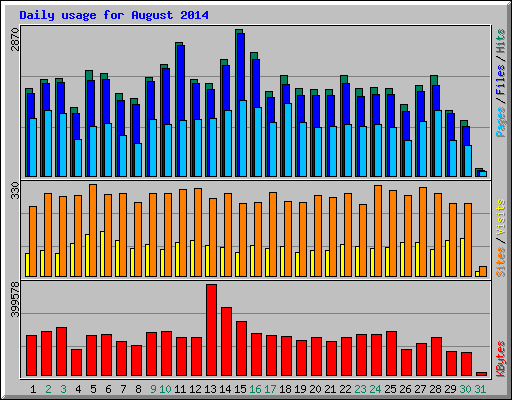Click the KBytes legend label
Image resolution: width=512 pixels, height=400 pixels.
click(x=501, y=359)
